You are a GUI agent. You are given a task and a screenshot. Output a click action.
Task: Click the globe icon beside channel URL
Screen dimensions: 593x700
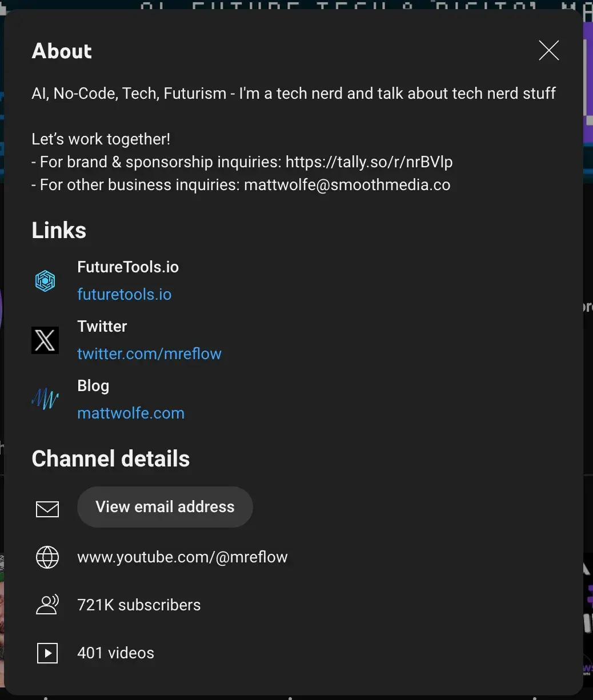coord(47,557)
